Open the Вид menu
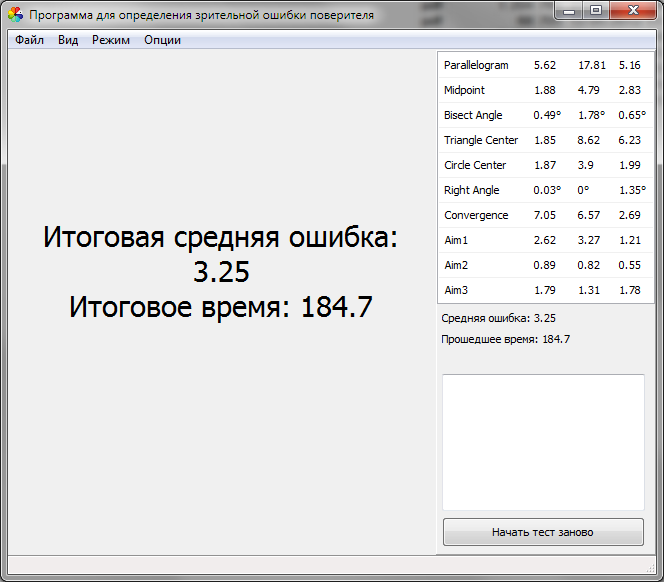This screenshot has height=582, width=664. [68, 40]
